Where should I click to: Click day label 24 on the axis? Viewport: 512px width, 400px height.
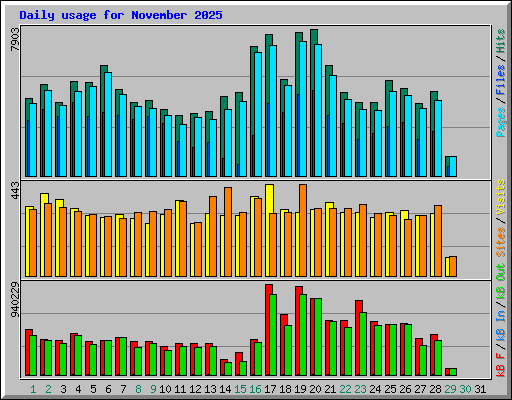(375, 389)
